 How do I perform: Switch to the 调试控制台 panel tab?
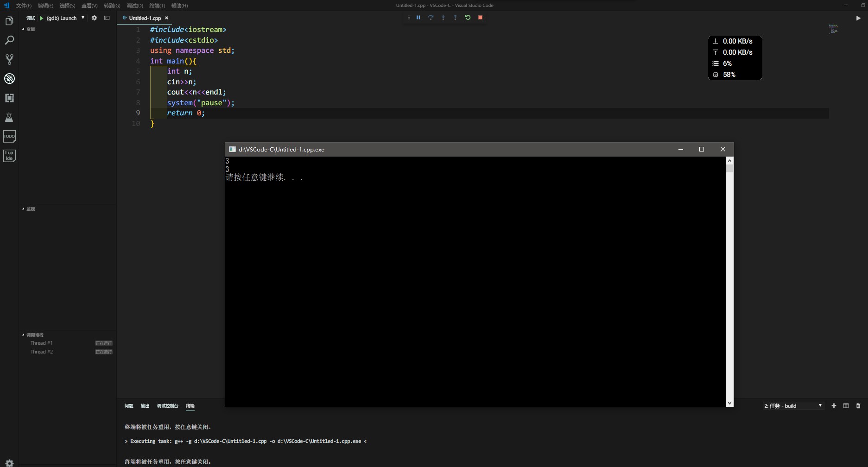pyautogui.click(x=167, y=406)
